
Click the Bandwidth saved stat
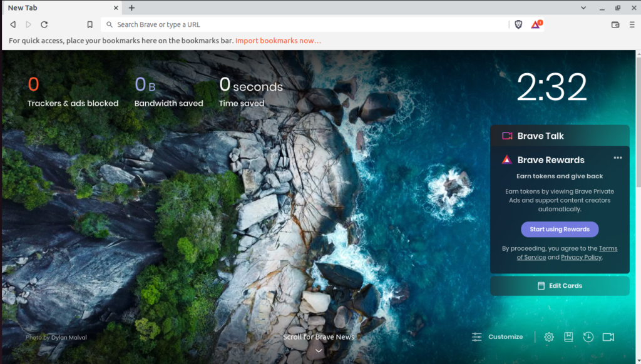168,92
